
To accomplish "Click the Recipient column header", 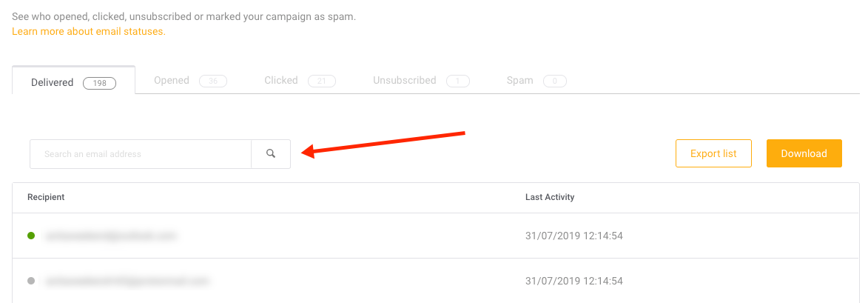I will tap(46, 197).
